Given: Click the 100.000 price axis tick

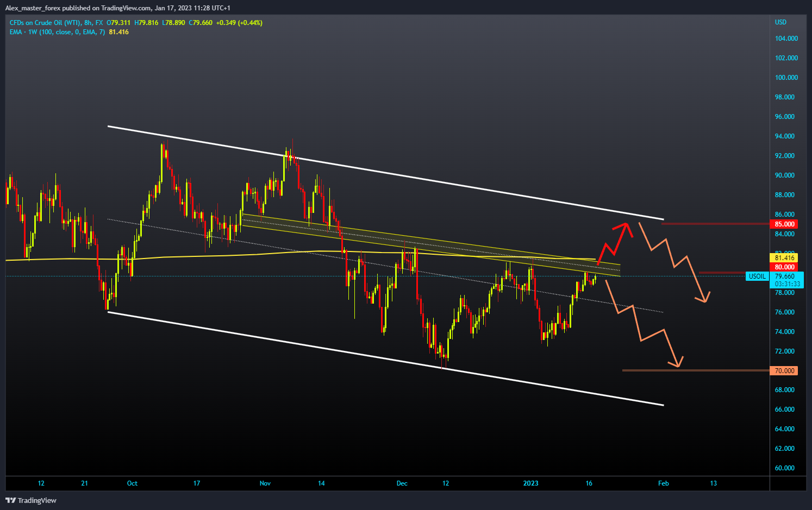Looking at the screenshot, I should pyautogui.click(x=786, y=78).
